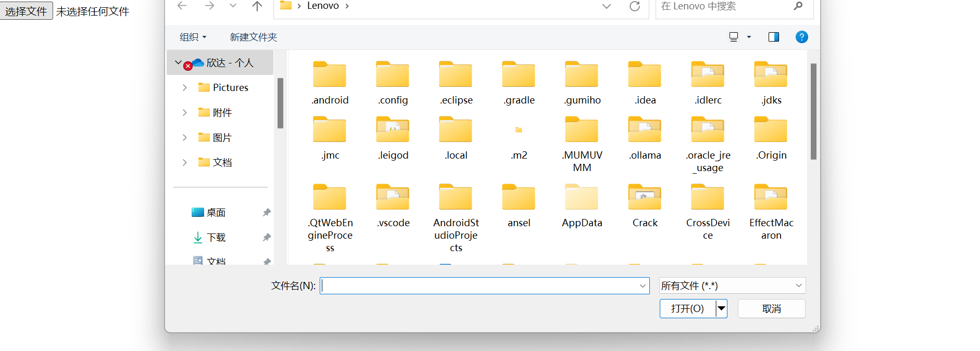Select the CrossDevice folder
The width and height of the screenshot is (980, 351).
point(708,212)
